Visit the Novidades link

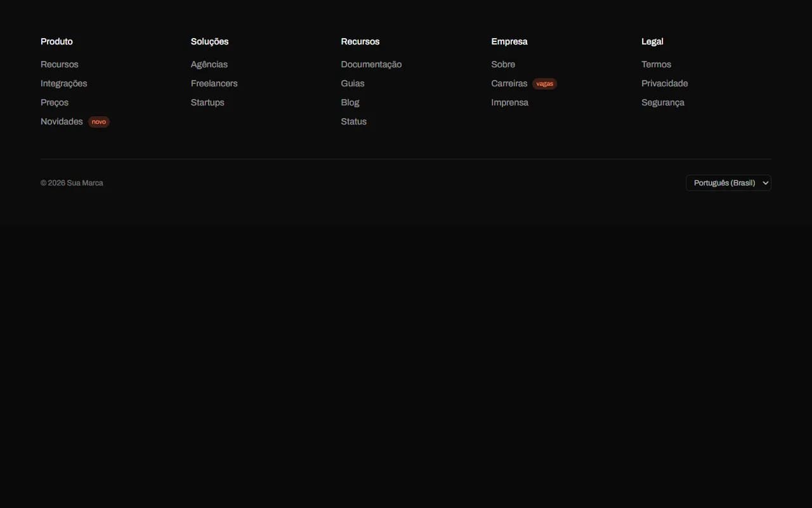click(62, 121)
